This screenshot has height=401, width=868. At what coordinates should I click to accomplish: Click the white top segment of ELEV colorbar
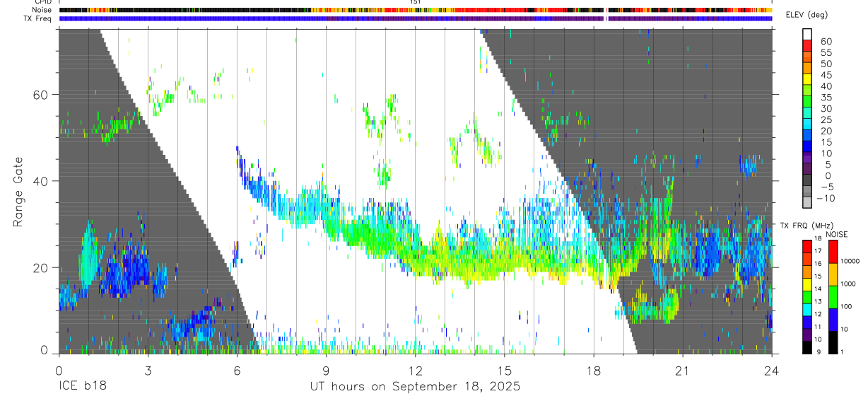tap(807, 34)
